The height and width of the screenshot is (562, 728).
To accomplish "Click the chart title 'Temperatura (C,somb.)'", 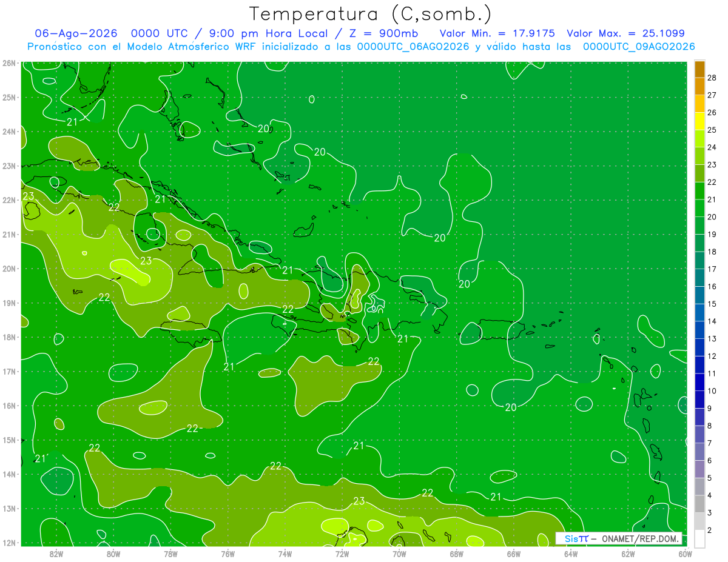I will tap(370, 14).
